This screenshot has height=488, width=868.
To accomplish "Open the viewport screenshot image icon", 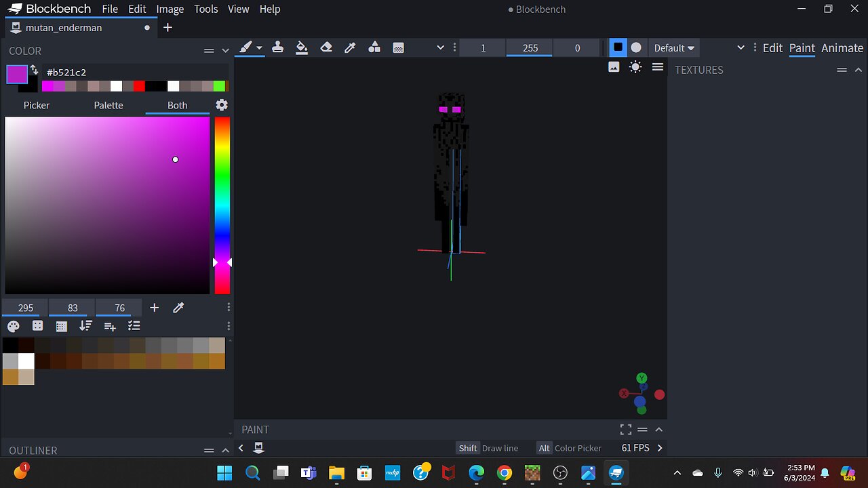I will 614,66.
